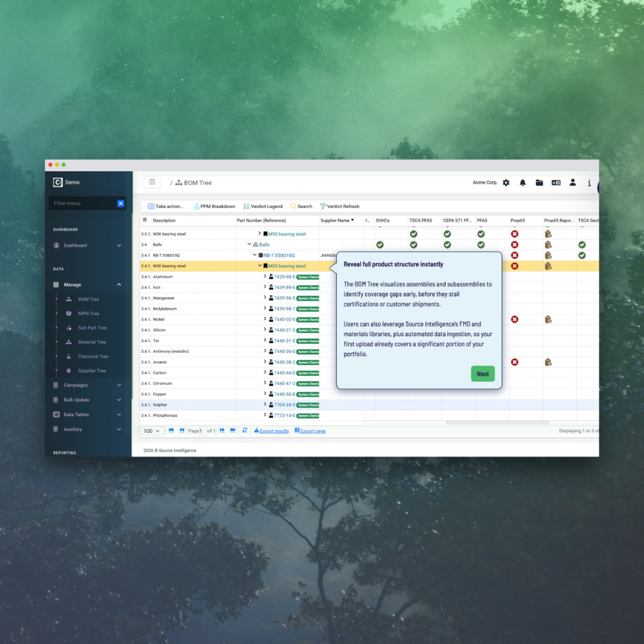Viewport: 644px width, 644px height.
Task: Sort by Supplier Name column arrow
Action: 352,220
